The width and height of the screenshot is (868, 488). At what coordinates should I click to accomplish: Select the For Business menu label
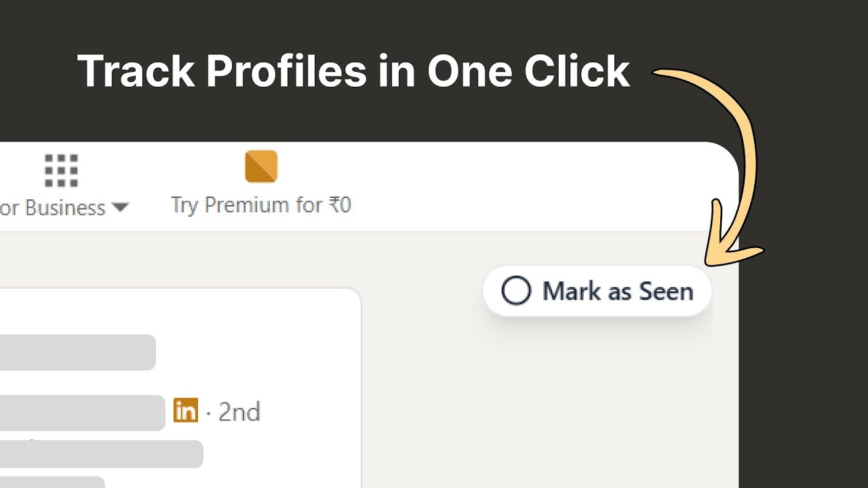coord(53,207)
